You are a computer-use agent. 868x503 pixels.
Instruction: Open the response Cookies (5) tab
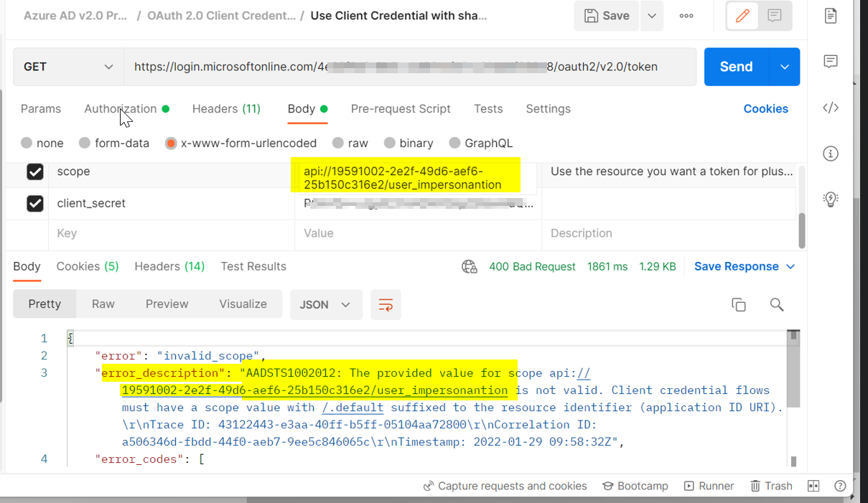click(88, 266)
